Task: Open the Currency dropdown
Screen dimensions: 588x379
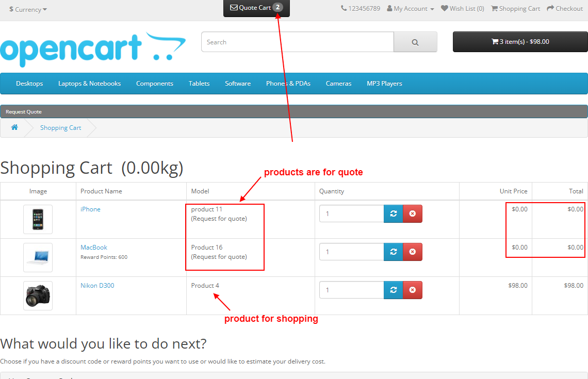Action: (x=27, y=9)
